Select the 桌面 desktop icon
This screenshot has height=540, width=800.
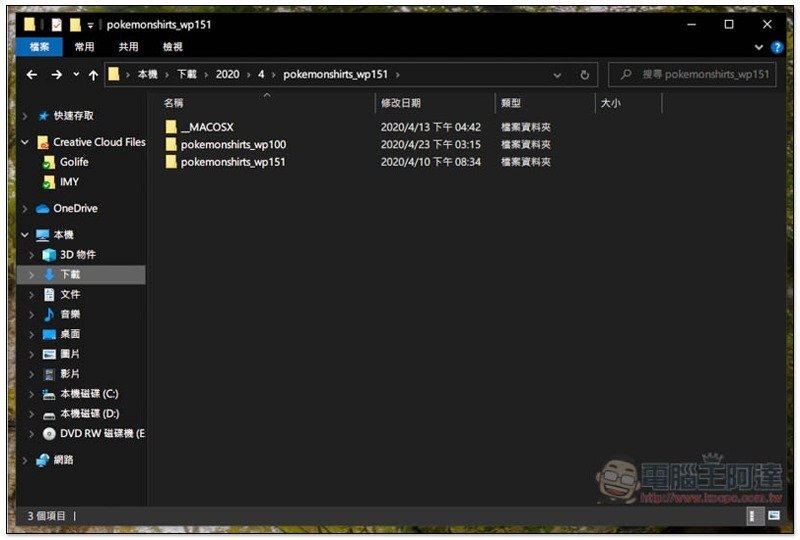49,334
